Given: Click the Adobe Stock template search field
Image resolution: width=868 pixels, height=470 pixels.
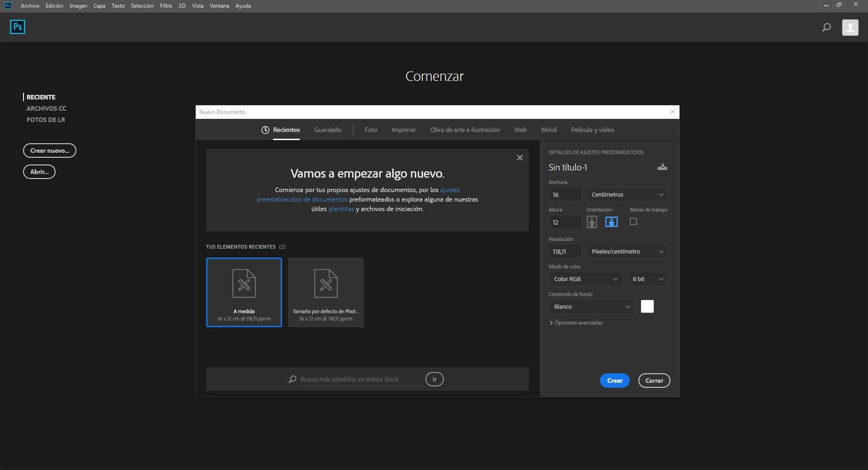Looking at the screenshot, I should [x=361, y=380].
